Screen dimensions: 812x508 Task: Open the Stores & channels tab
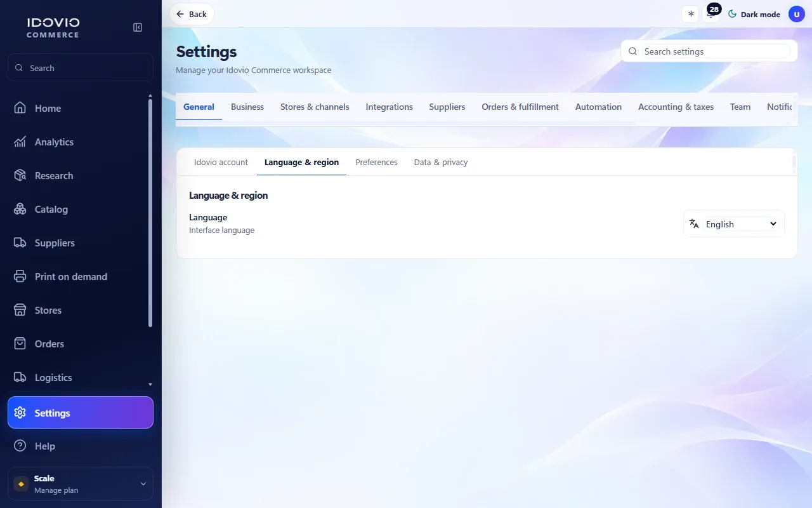coord(315,107)
